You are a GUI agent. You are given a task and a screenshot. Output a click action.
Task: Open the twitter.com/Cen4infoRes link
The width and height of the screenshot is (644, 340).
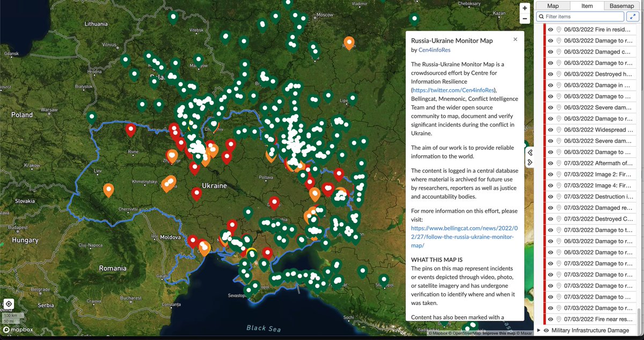click(454, 90)
